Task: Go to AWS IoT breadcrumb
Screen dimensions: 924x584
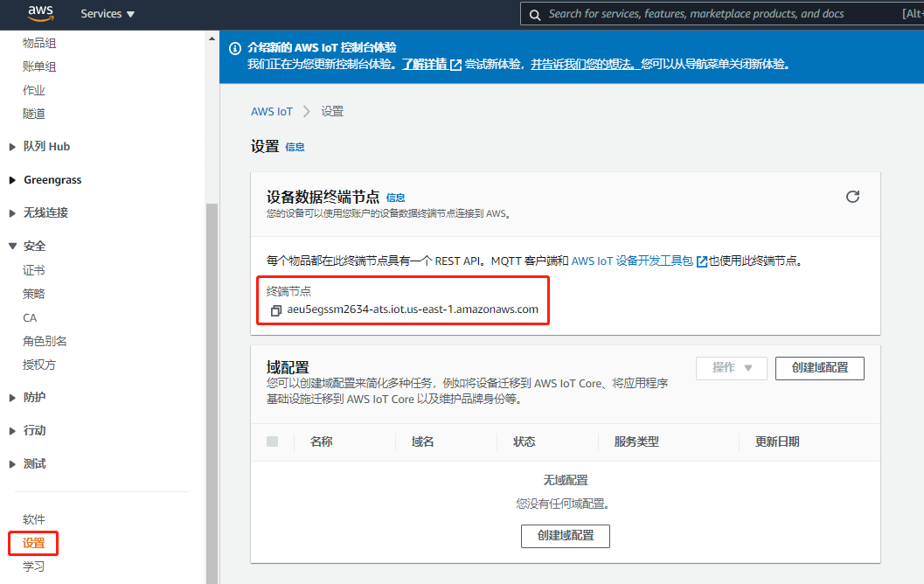Action: (272, 111)
